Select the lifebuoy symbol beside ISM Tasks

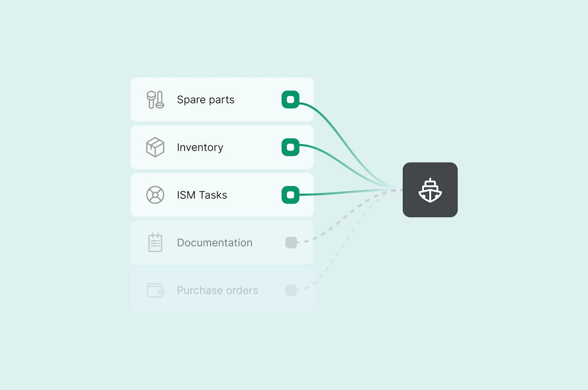pos(155,195)
